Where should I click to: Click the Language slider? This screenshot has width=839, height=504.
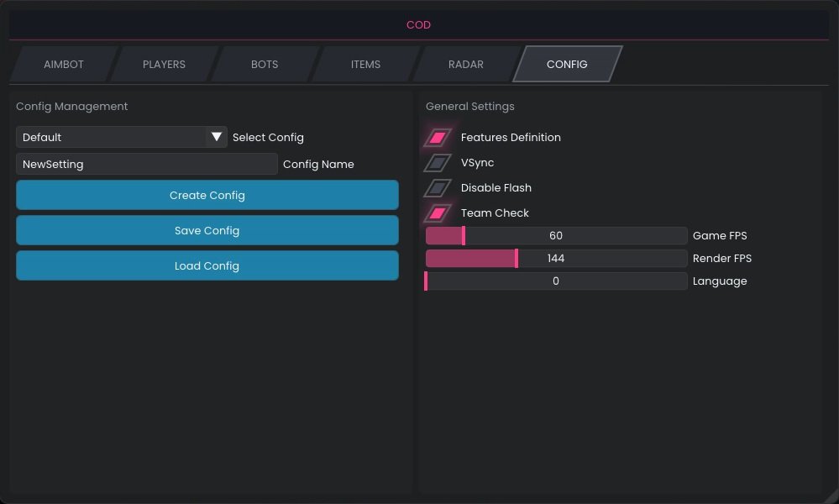pos(556,281)
